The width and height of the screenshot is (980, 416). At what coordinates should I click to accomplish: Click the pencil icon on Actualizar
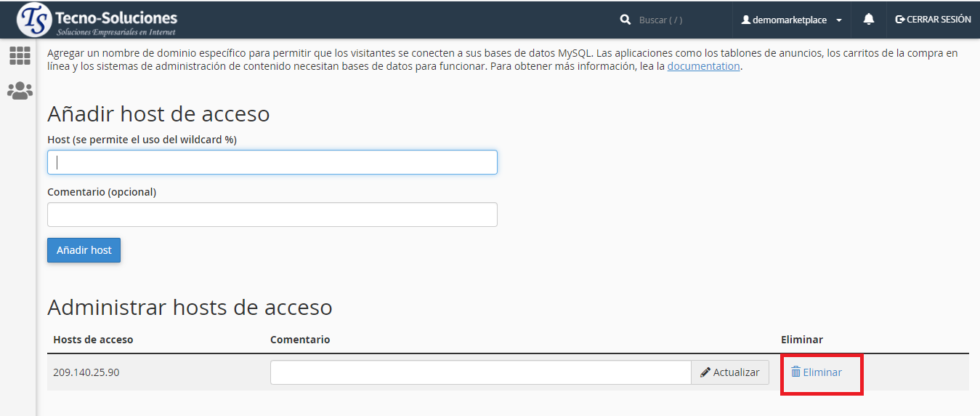705,372
